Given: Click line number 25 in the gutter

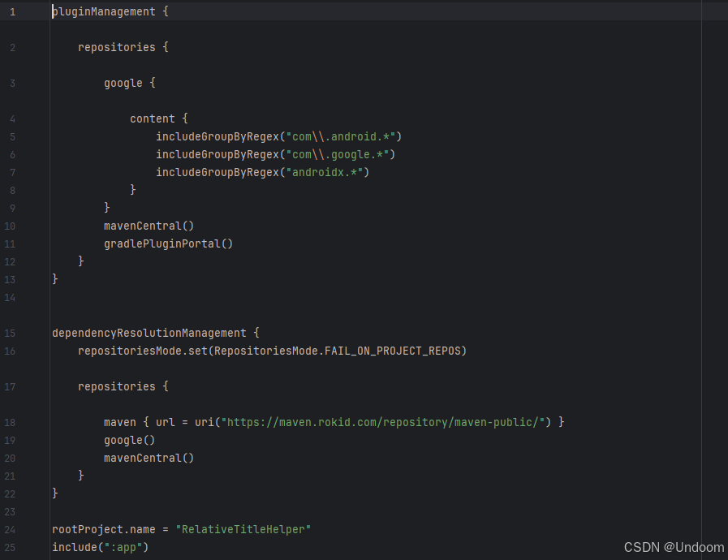Looking at the screenshot, I should 10,548.
